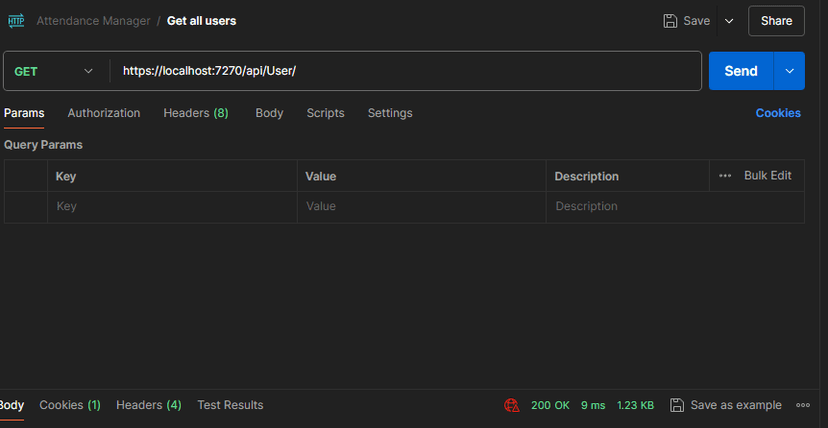Show the Test Results tab

tap(230, 405)
